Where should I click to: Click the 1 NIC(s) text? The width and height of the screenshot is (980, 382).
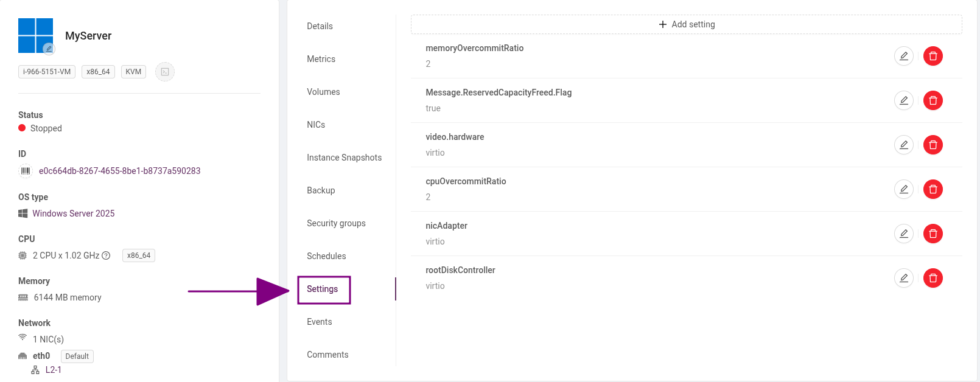(x=48, y=339)
